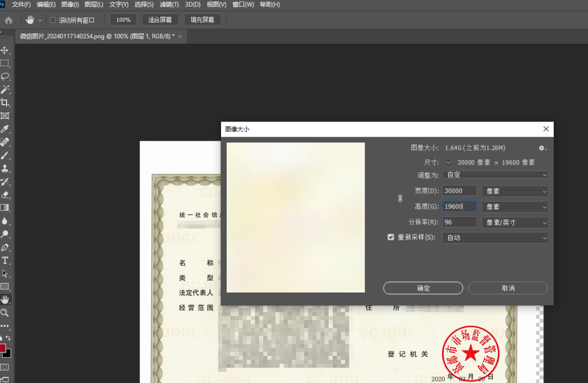Open the width unit 像素 dropdown
This screenshot has width=588, height=383.
(x=514, y=191)
